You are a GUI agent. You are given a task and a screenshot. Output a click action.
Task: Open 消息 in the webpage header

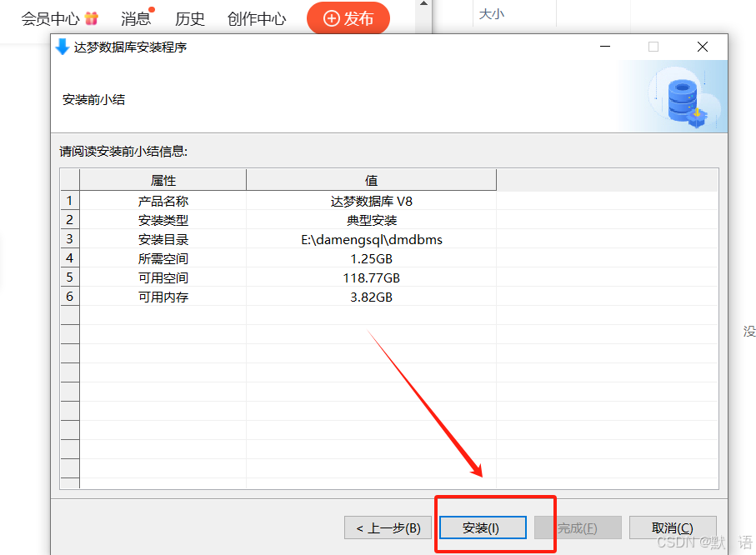[136, 19]
